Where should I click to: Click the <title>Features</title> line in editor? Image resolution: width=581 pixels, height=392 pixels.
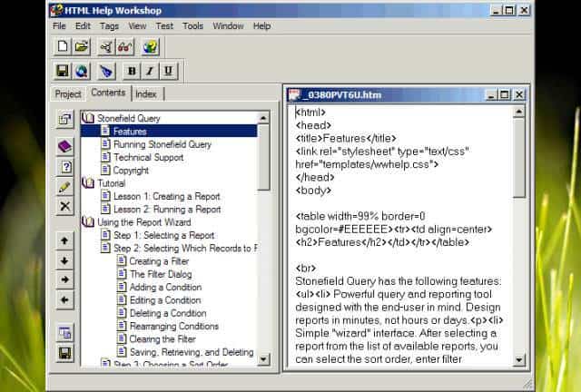coord(346,138)
